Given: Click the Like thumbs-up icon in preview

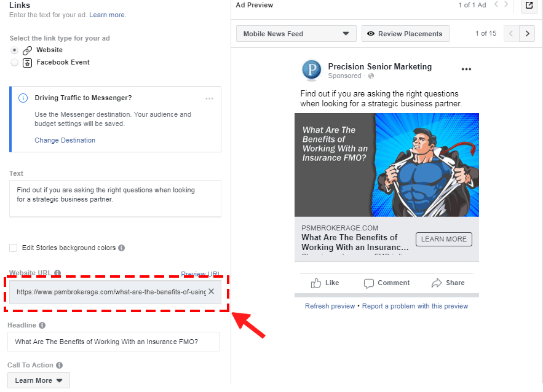Looking at the screenshot, I should click(x=316, y=283).
